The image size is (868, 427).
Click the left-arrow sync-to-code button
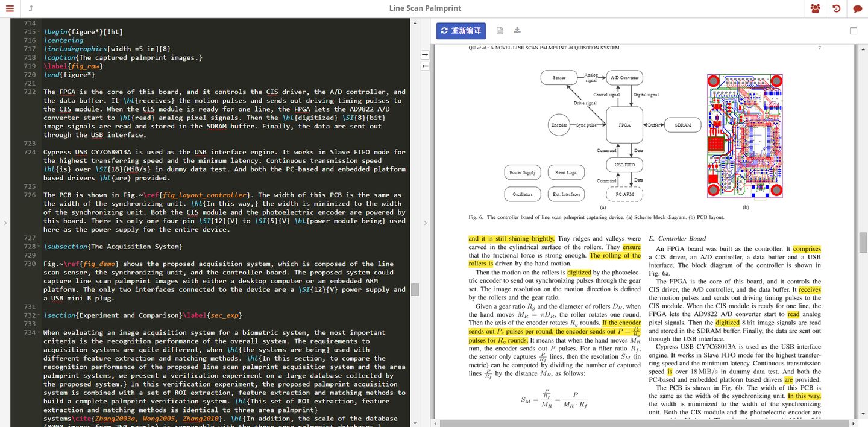pos(425,66)
